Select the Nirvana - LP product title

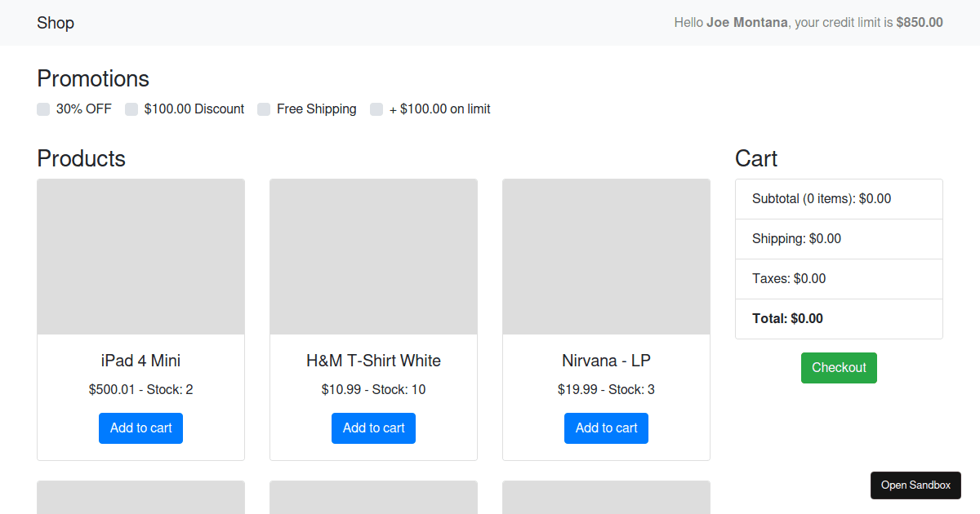point(606,360)
